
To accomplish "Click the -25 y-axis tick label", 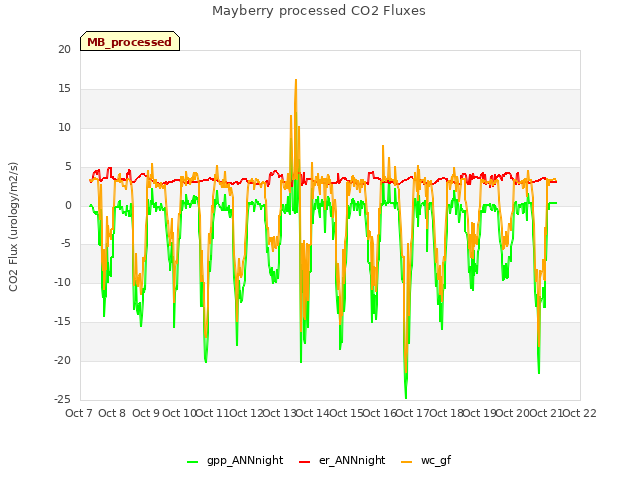I will point(63,399).
